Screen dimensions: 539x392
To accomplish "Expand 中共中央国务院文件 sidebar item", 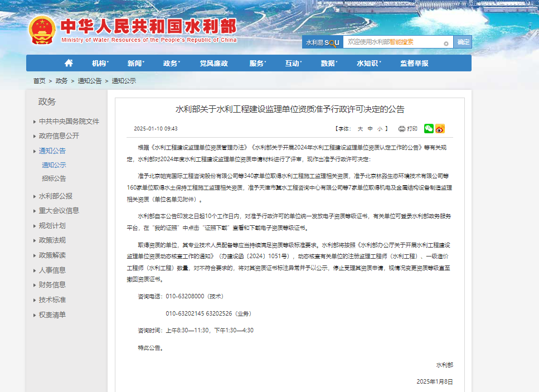I will tap(69, 122).
